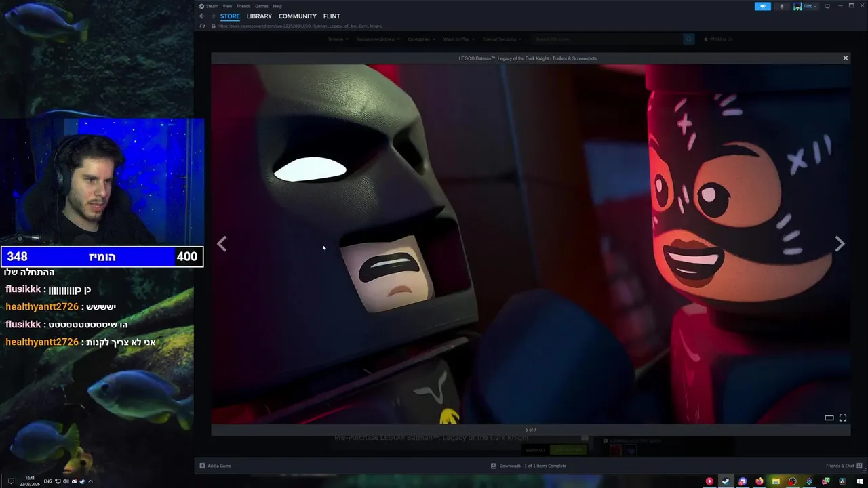Switch to the STORE tab
Screen dimensions: 868x488
click(230, 16)
